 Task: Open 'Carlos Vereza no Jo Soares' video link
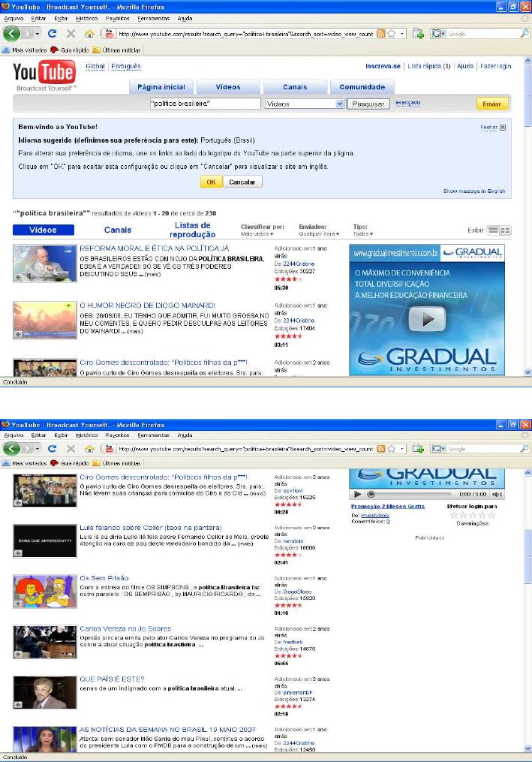(x=125, y=628)
